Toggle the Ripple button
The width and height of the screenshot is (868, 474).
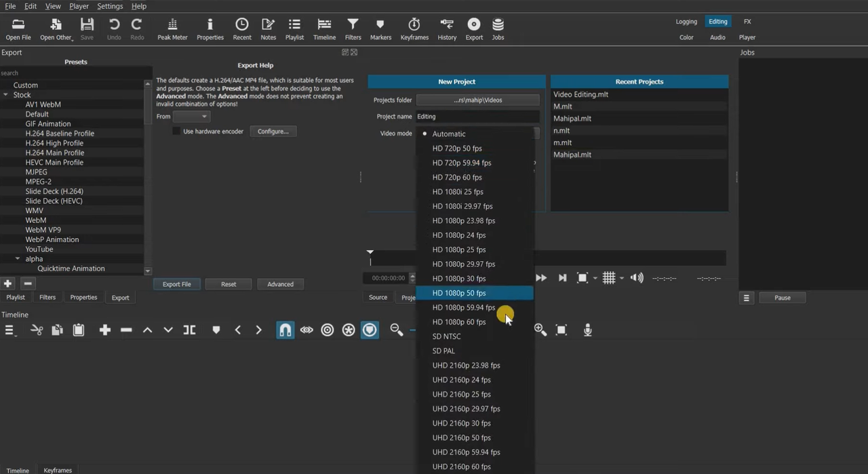[328, 330]
